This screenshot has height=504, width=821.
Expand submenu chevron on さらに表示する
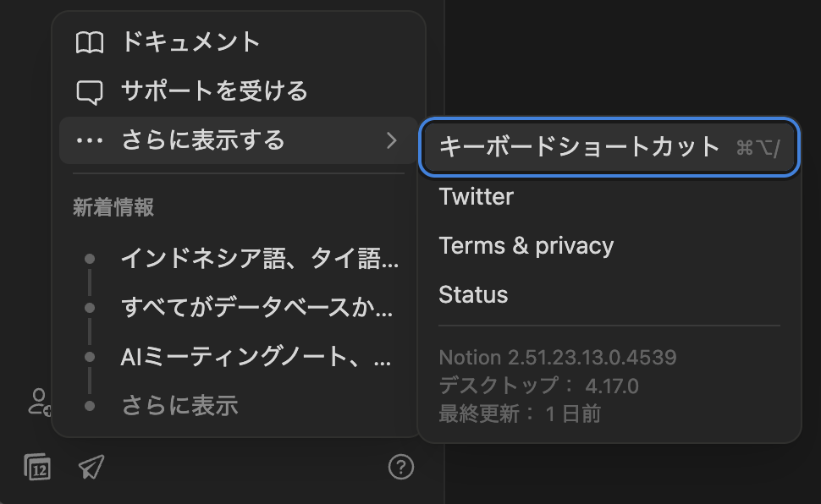click(392, 140)
